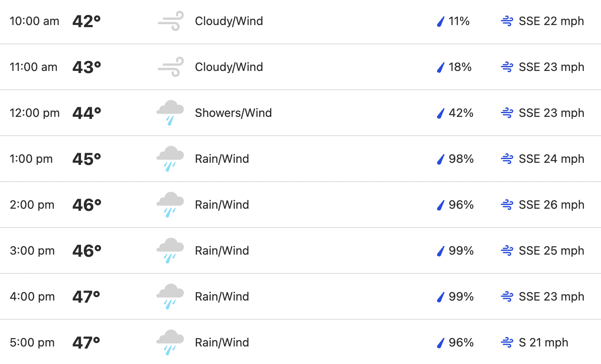Click the showers cloud icon at 12:00 pm
This screenshot has width=601, height=364.
click(170, 113)
